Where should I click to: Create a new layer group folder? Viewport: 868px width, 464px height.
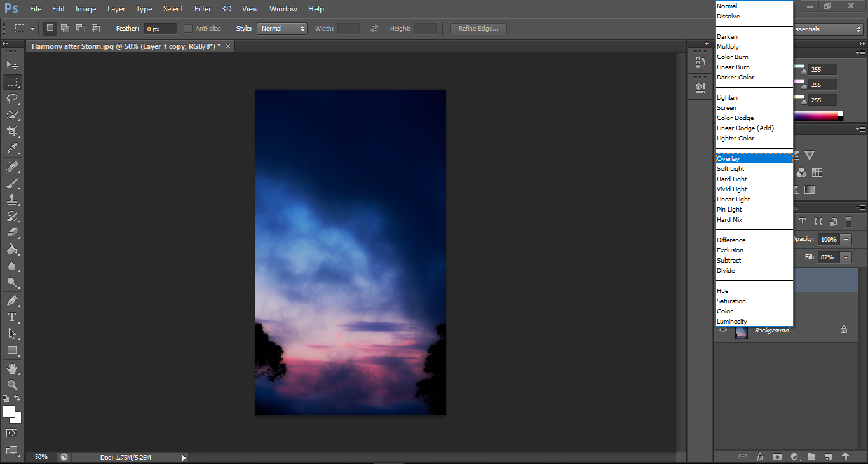[811, 457]
